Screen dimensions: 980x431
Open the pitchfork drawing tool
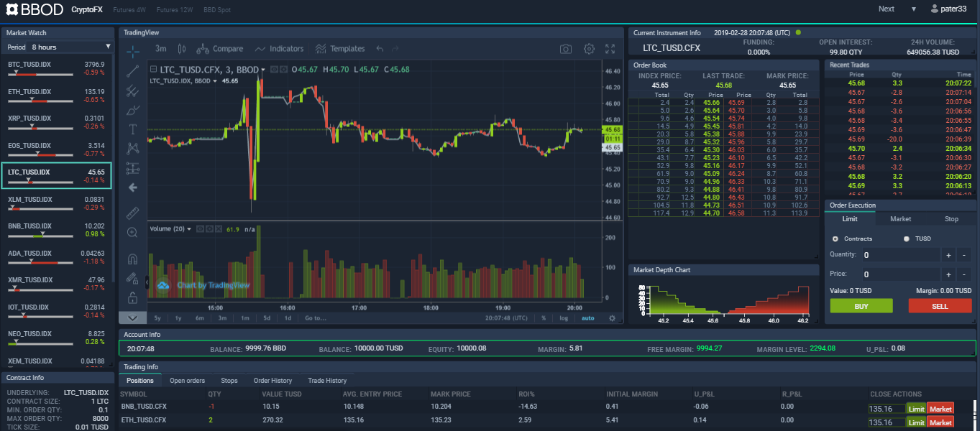(x=133, y=91)
